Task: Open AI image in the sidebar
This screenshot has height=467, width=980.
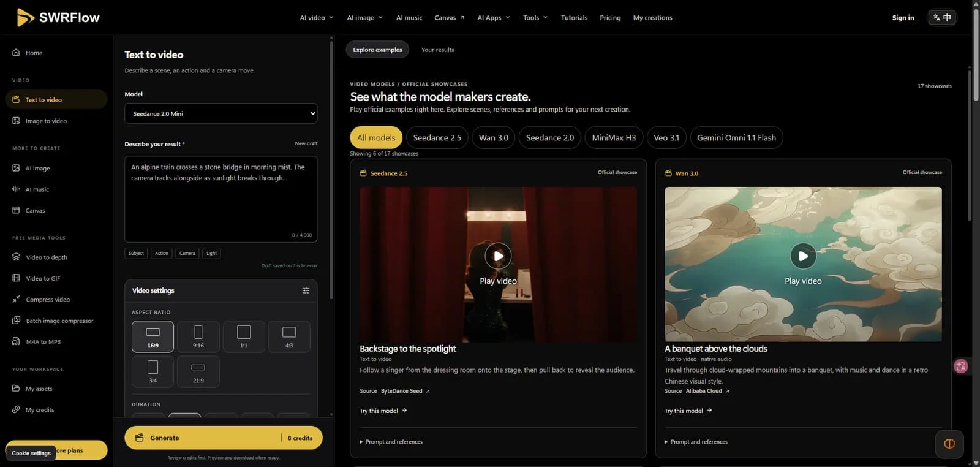Action: pyautogui.click(x=56, y=168)
